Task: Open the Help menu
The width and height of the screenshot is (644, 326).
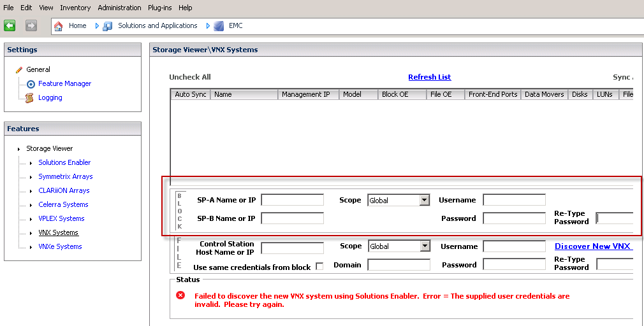Action: 186,8
